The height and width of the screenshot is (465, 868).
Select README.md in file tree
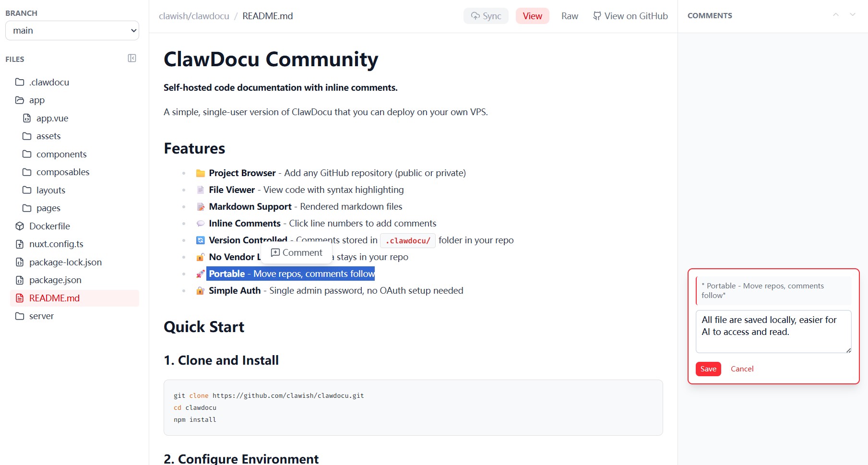click(x=74, y=298)
